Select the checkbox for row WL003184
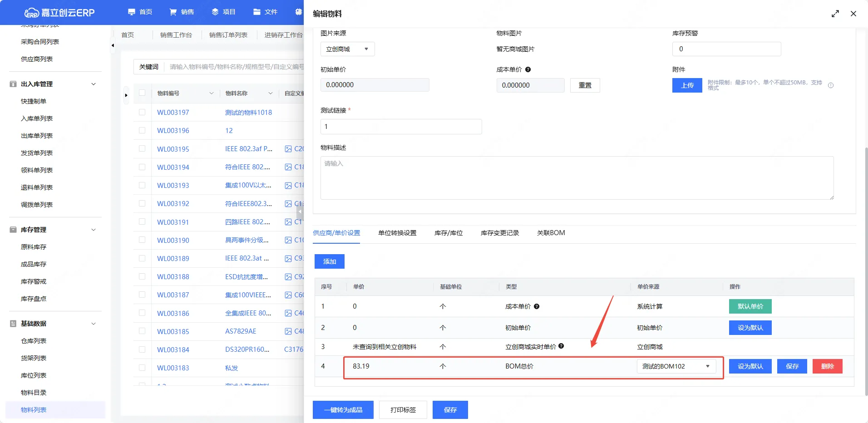 pos(142,349)
